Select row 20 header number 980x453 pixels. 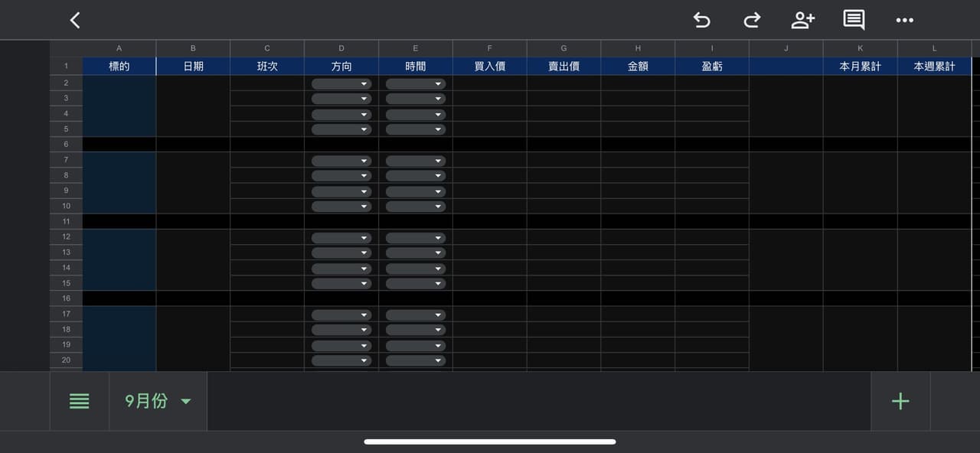point(67,360)
